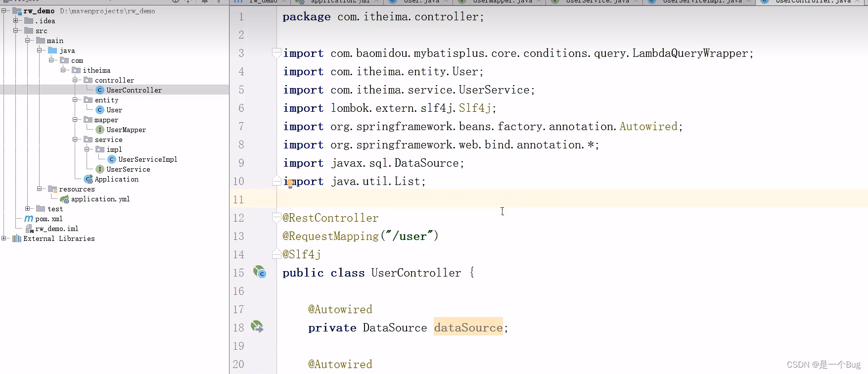
Task: Collapse the mapper package node
Action: coord(75,119)
